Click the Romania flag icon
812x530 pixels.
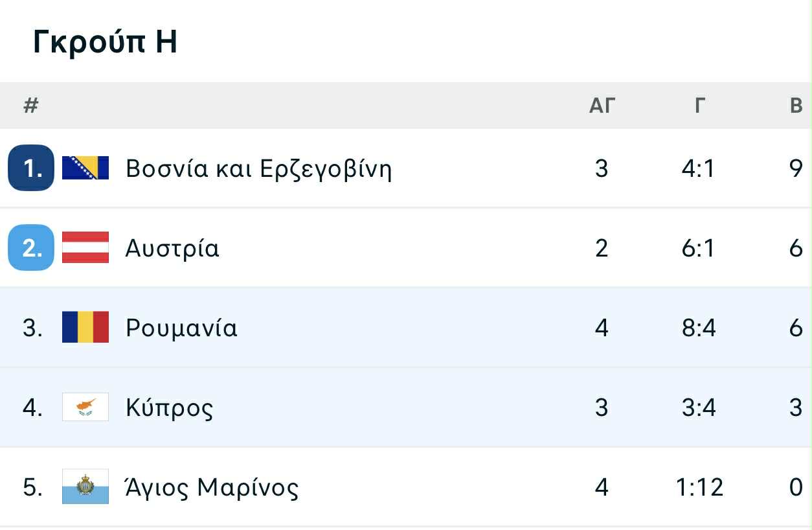pos(85,327)
